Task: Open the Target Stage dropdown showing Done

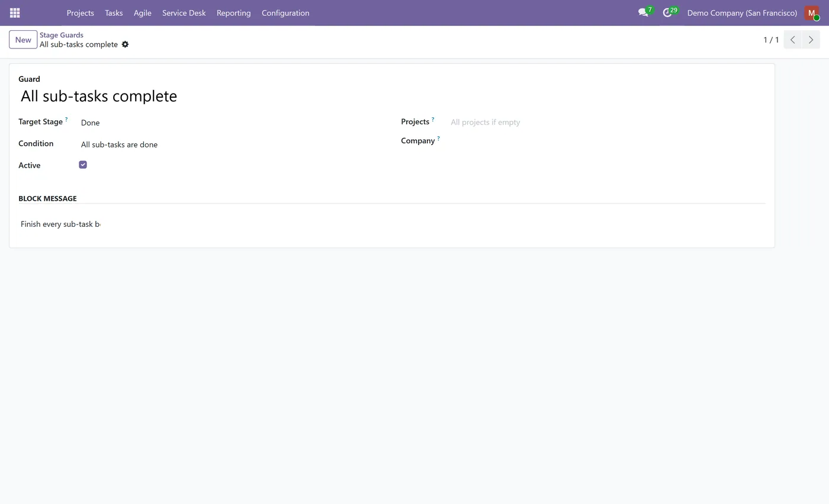Action: tap(231, 123)
